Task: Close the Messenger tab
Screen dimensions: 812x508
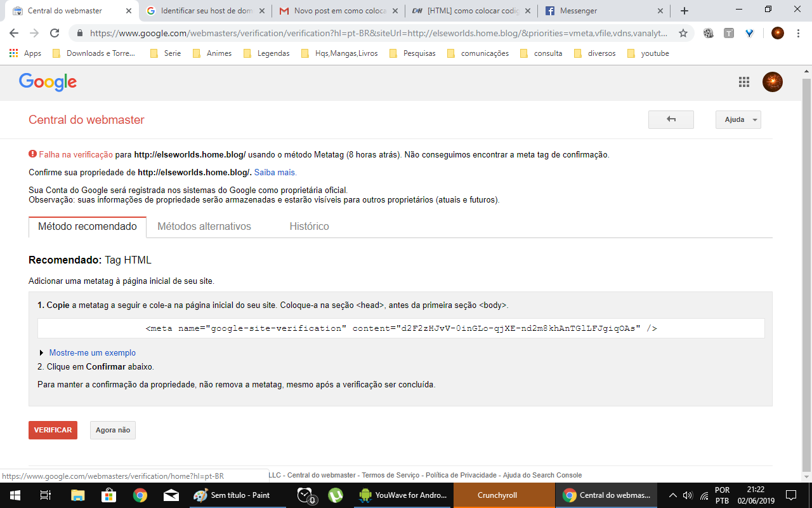Action: tap(660, 11)
